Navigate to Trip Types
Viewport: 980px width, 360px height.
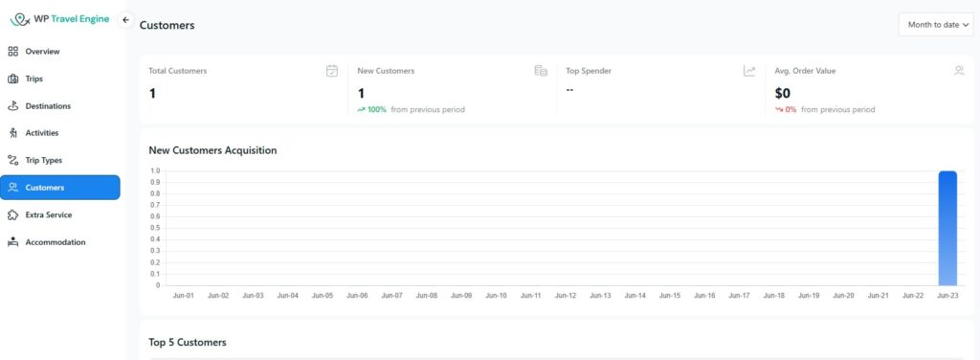[x=60, y=161]
